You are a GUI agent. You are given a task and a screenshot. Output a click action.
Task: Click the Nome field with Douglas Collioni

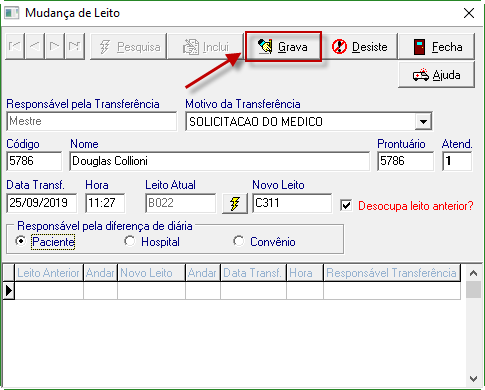pyautogui.click(x=220, y=161)
